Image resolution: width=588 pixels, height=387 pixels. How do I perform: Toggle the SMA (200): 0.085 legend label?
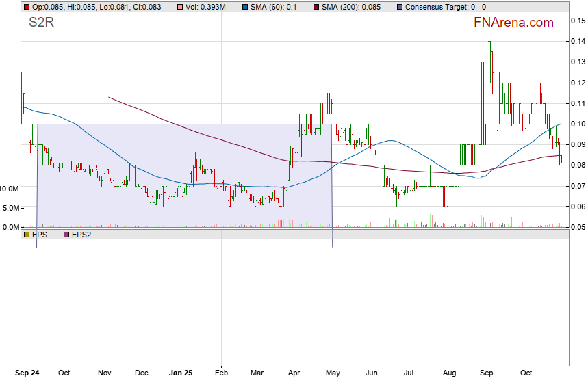(349, 7)
